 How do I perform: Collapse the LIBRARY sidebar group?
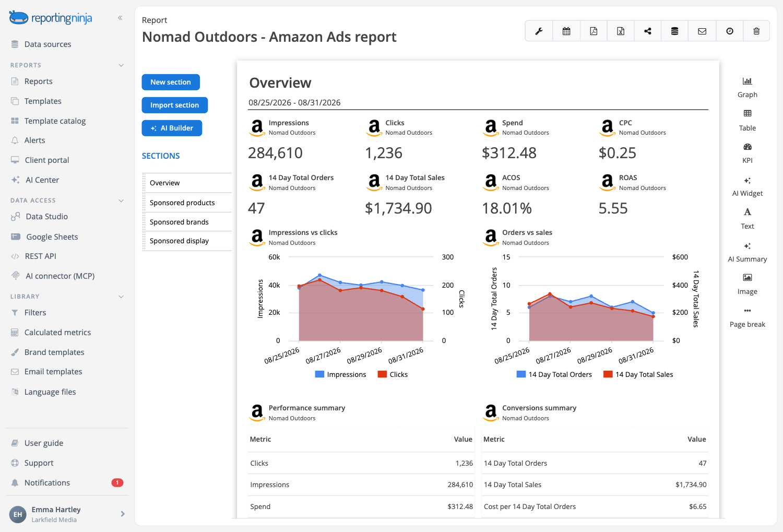click(x=121, y=297)
